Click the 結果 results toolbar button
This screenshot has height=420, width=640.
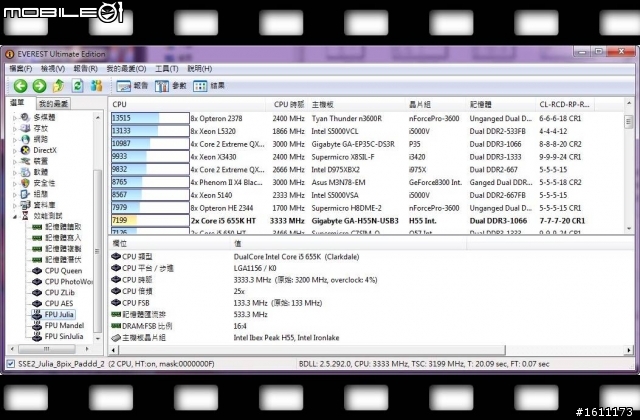pos(209,86)
